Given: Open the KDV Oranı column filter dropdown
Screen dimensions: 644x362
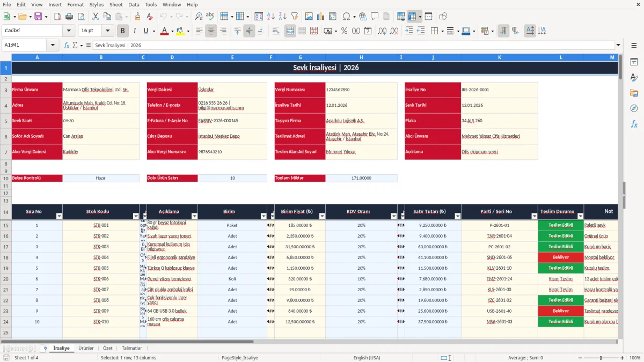Looking at the screenshot, I should pyautogui.click(x=394, y=216).
